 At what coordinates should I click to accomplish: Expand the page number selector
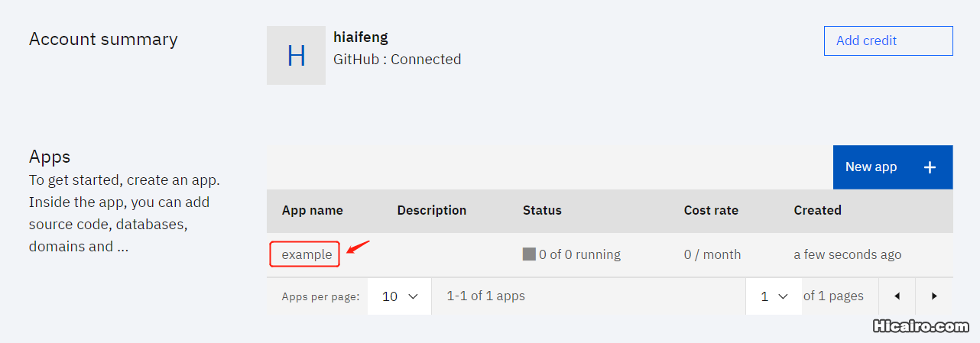[x=774, y=296]
